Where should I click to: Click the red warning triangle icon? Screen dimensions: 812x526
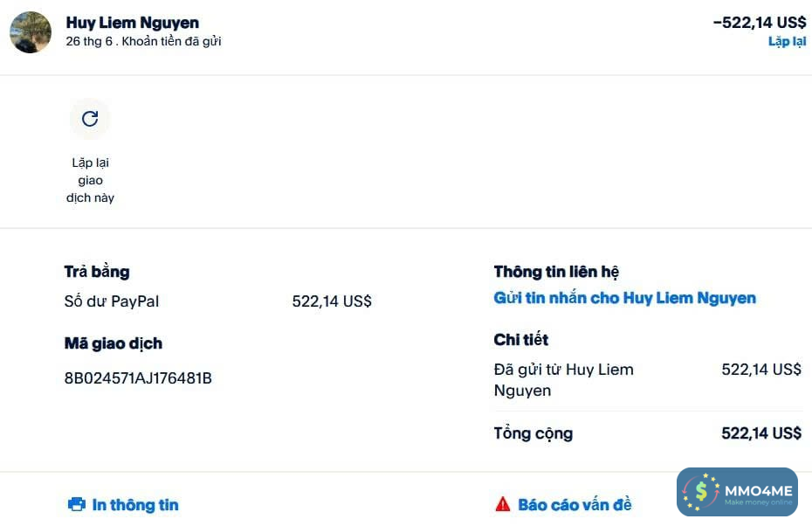[x=503, y=504]
